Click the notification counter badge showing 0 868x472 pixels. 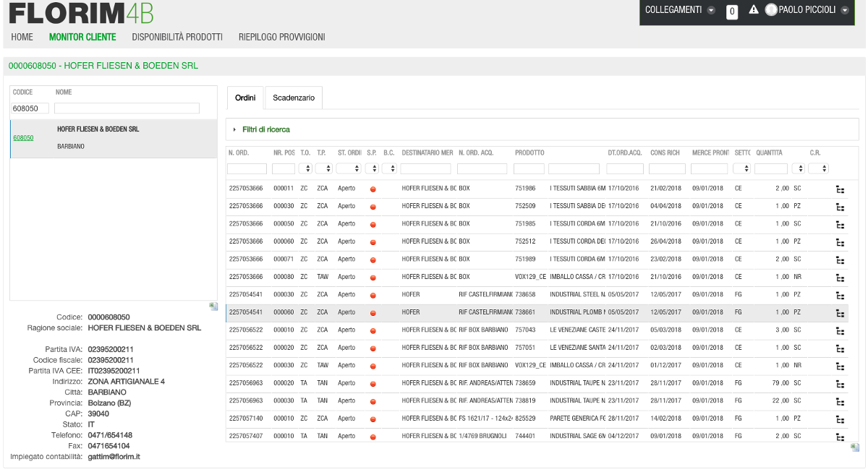732,12
